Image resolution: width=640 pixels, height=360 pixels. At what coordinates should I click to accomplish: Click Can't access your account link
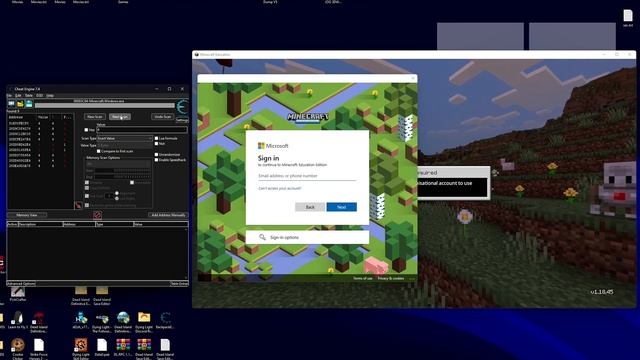tap(280, 189)
